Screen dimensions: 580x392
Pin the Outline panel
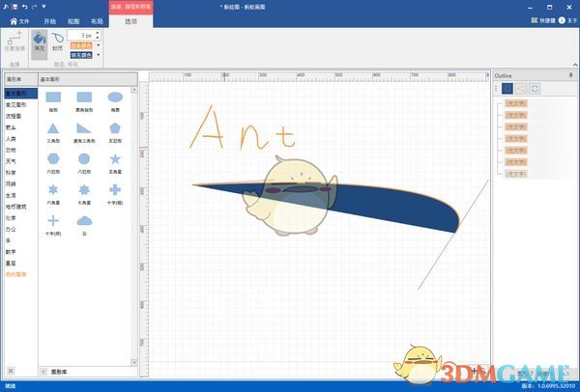[571, 75]
